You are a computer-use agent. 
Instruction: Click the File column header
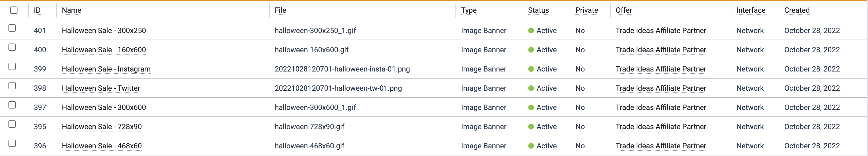coord(280,10)
